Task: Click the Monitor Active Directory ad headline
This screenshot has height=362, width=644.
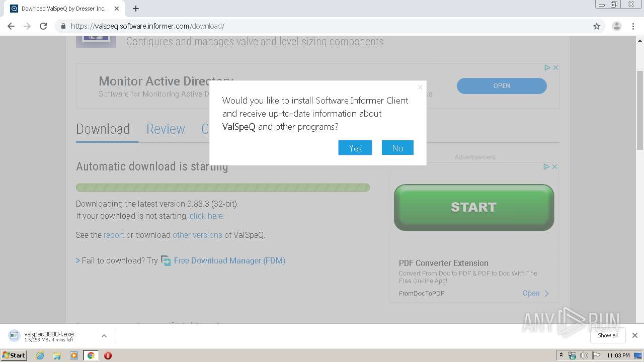Action: [x=166, y=81]
